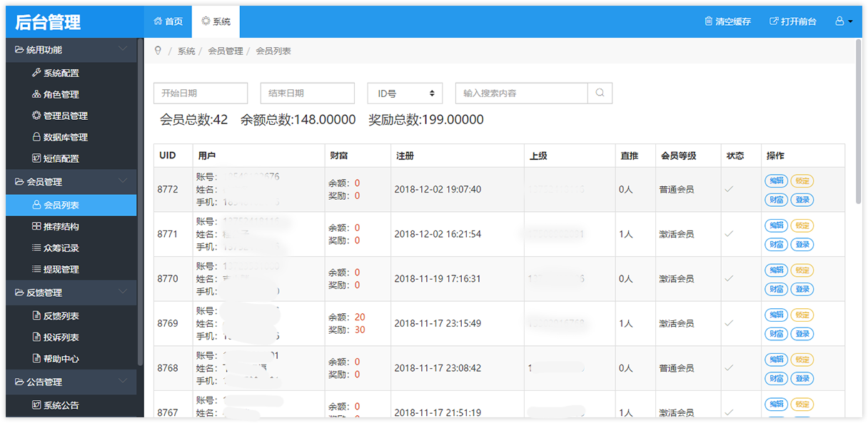Screen dimensions: 868x423
Task: Collapse the 反馈管理 section chevron
Action: coord(123,292)
